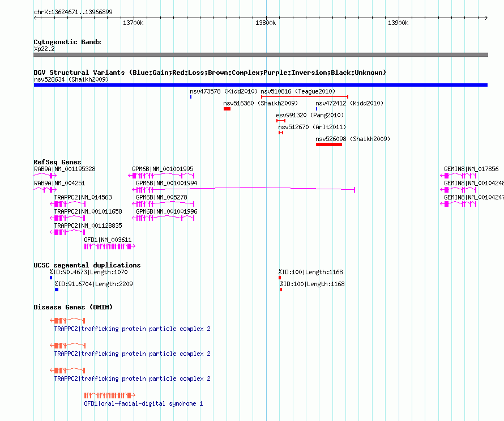This screenshot has width=504, height=421.
Task: Open variant nsv472412 (Kidd2010) label
Action: 349,103
